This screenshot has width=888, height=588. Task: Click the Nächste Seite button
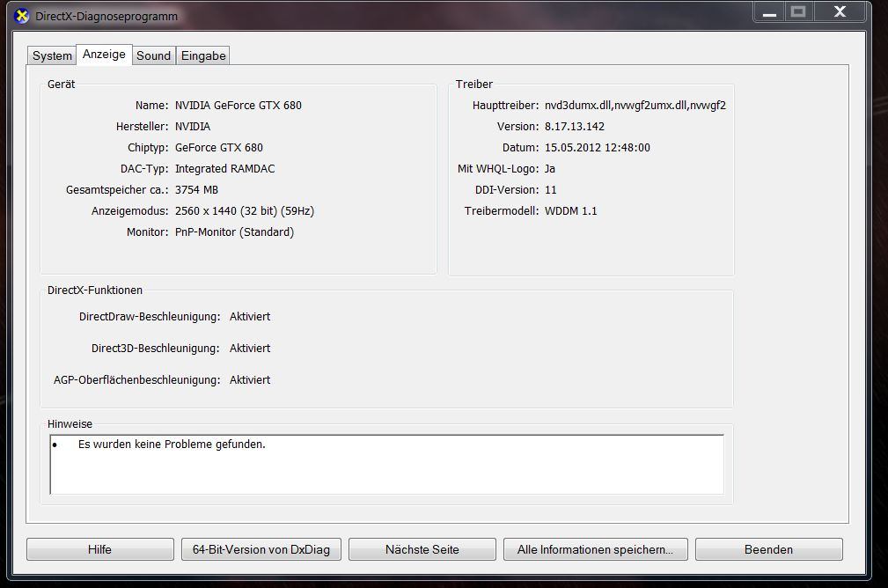(x=422, y=549)
